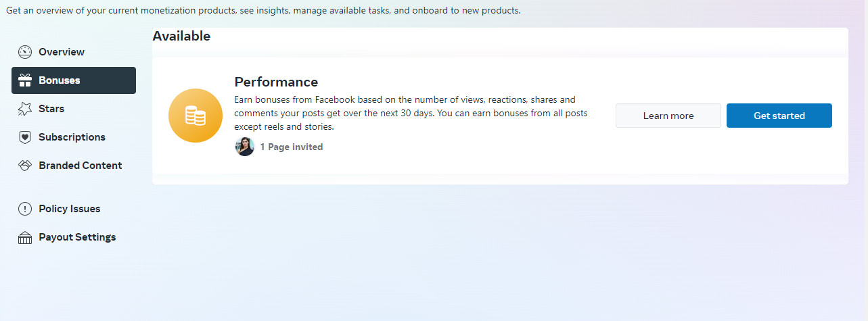The width and height of the screenshot is (868, 321).
Task: Click the Learn more button
Action: (x=668, y=116)
